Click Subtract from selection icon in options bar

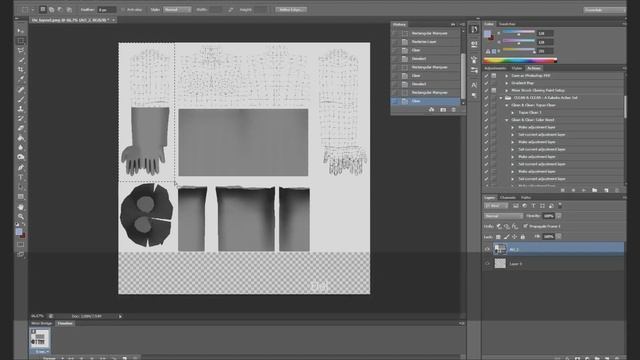click(x=60, y=9)
